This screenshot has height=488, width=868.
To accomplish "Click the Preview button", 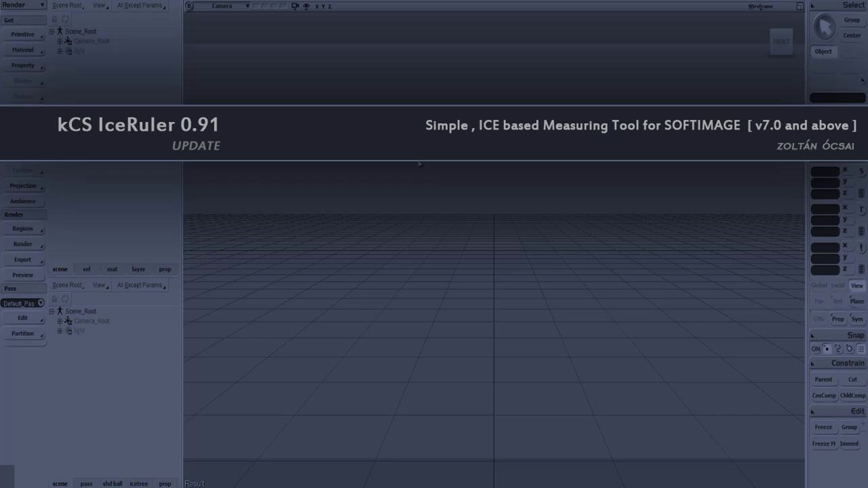I will click(23, 275).
